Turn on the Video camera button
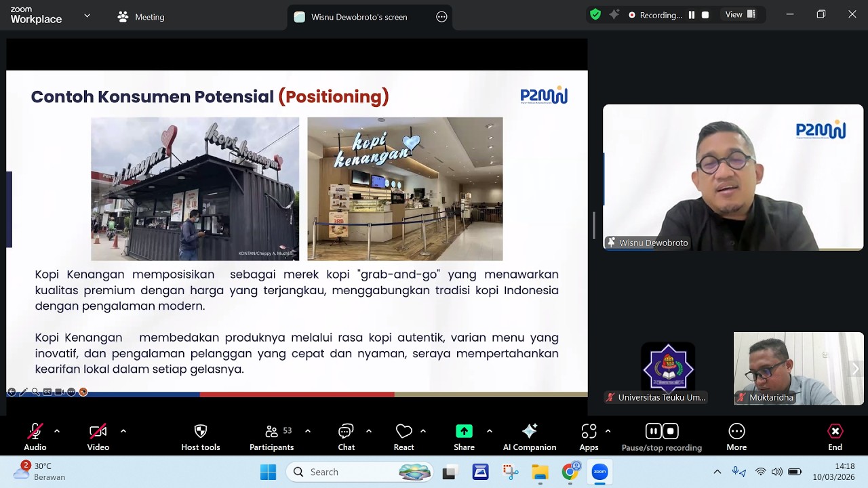The width and height of the screenshot is (868, 488). click(98, 437)
